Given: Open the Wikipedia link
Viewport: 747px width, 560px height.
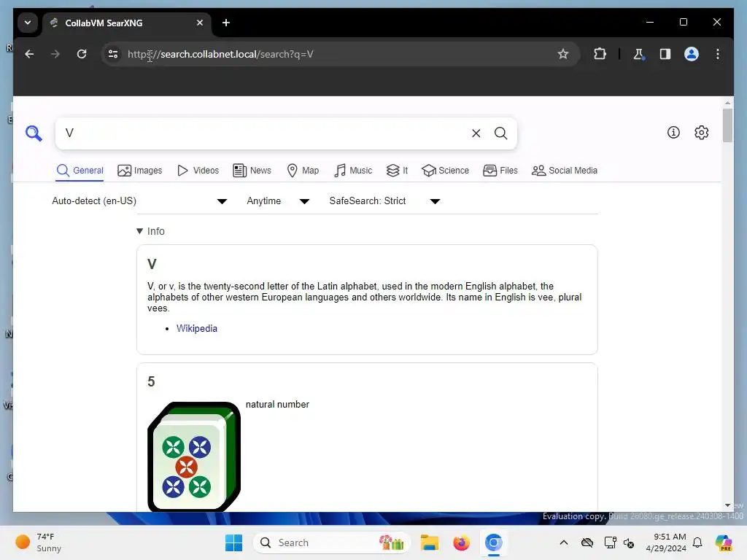Looking at the screenshot, I should [197, 329].
